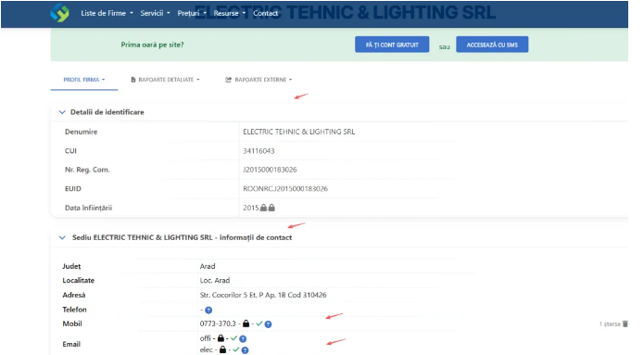
Task: Click caret beside PROFIL FIRMA
Action: pos(104,80)
